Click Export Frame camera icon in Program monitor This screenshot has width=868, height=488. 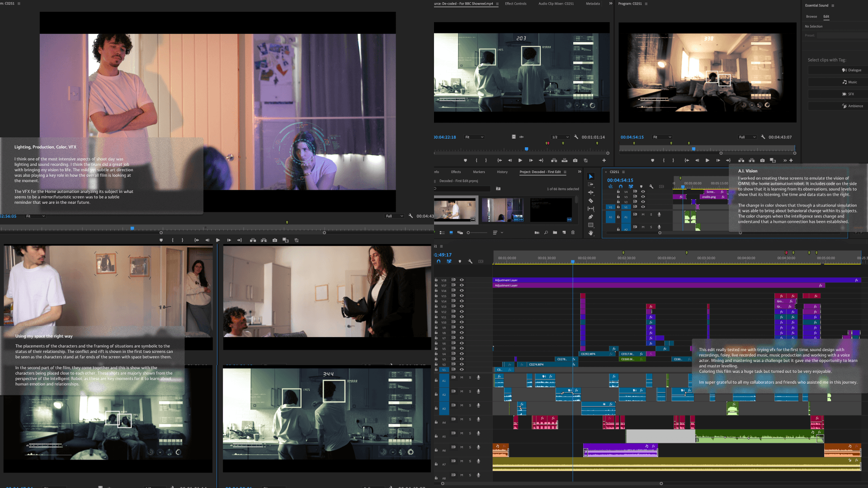(x=762, y=160)
